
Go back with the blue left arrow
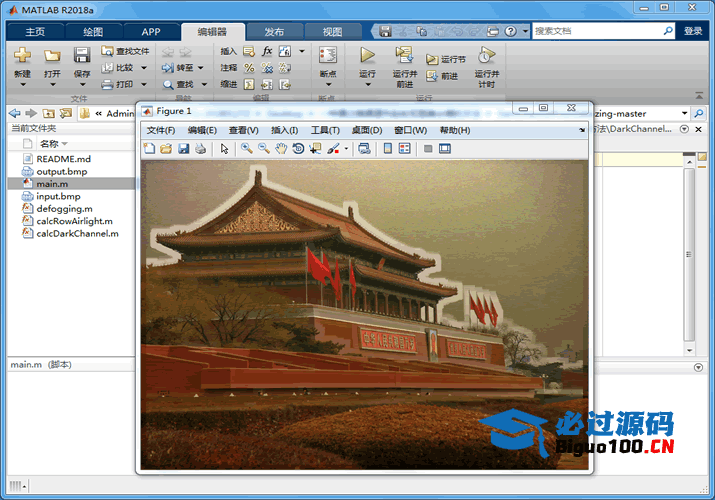[15, 113]
